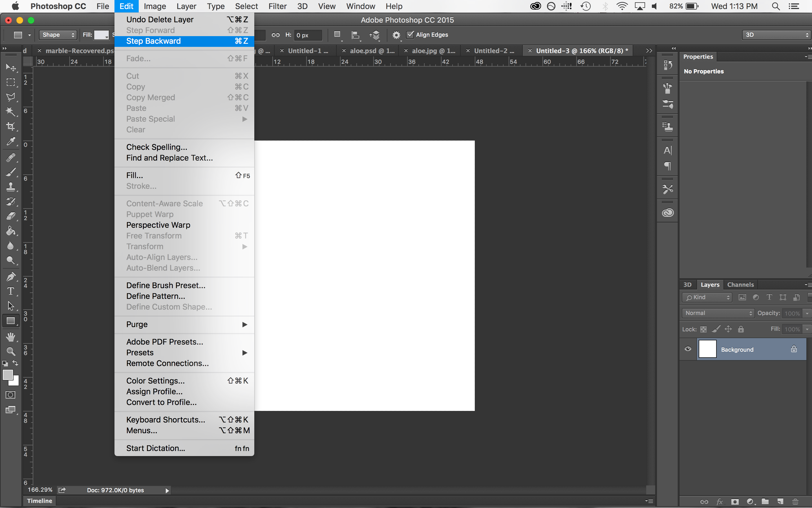The image size is (812, 508).
Task: Select the Eraser tool
Action: 11,216
